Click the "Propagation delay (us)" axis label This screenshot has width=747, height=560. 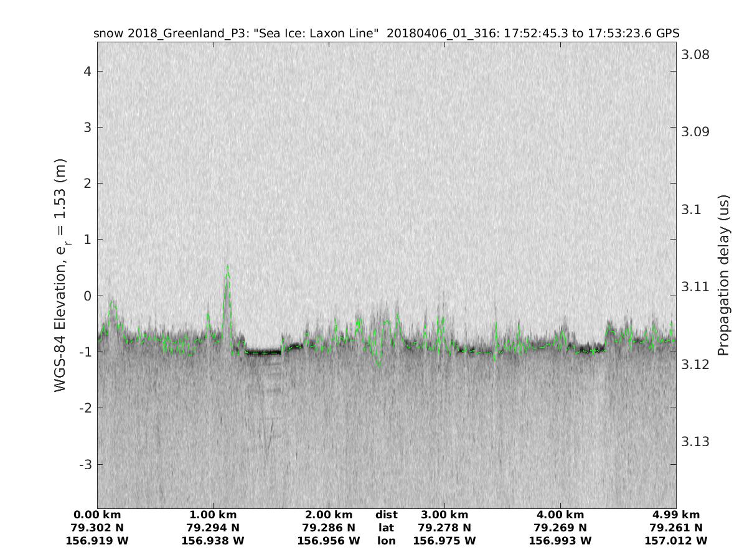click(723, 275)
